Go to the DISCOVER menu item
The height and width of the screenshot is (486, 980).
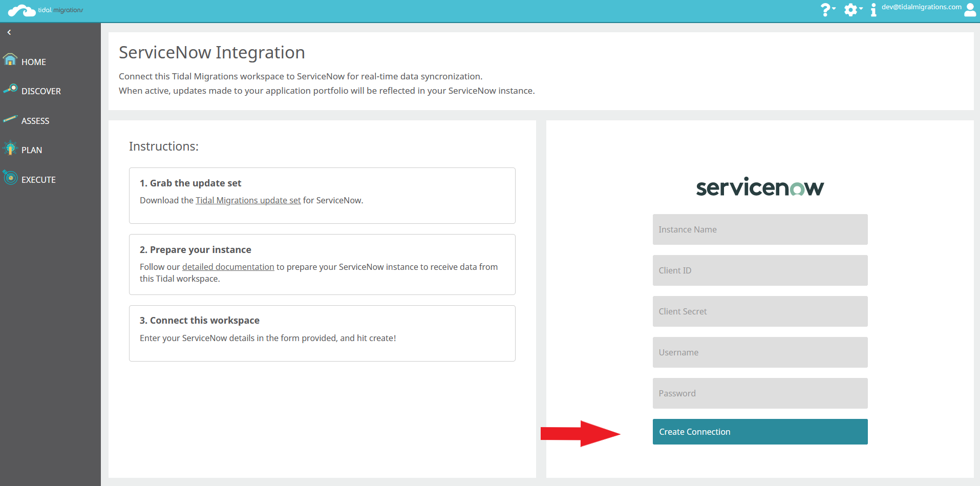(x=41, y=91)
